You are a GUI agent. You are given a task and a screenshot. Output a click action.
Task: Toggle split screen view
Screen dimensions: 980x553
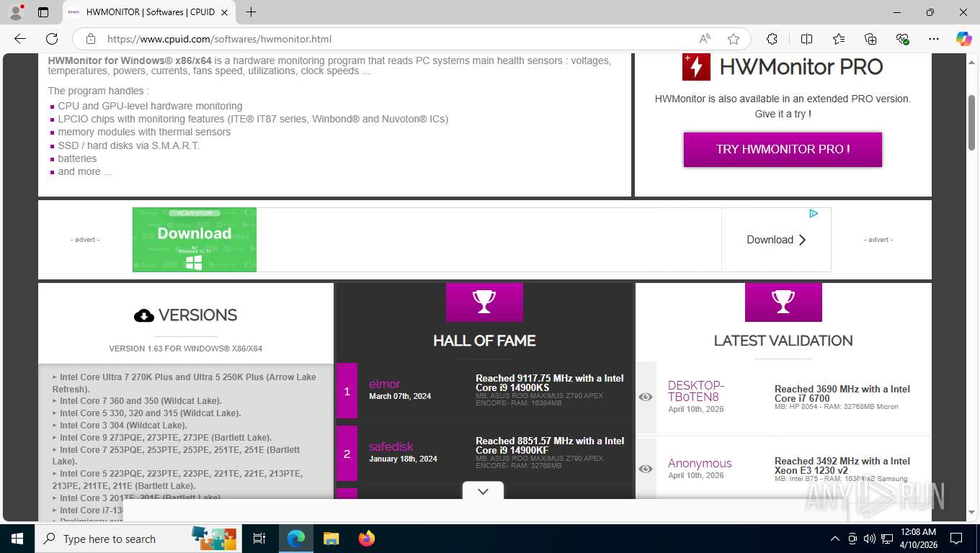pos(806,39)
